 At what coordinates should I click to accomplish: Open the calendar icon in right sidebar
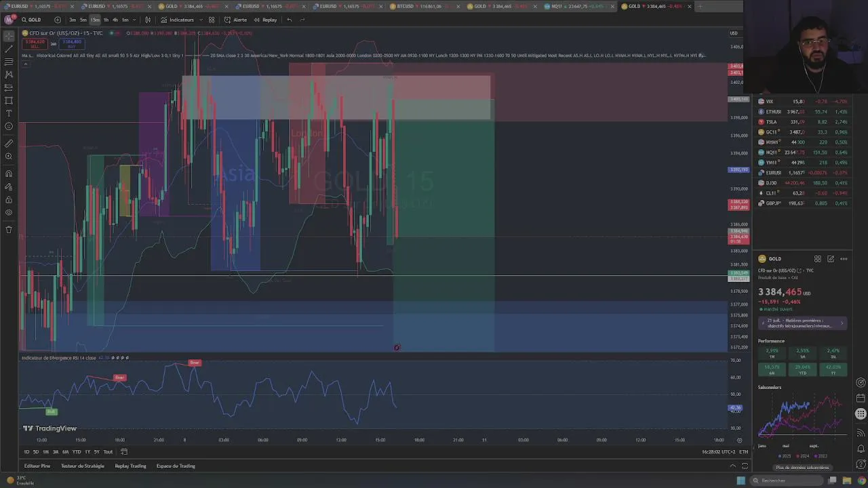861,398
